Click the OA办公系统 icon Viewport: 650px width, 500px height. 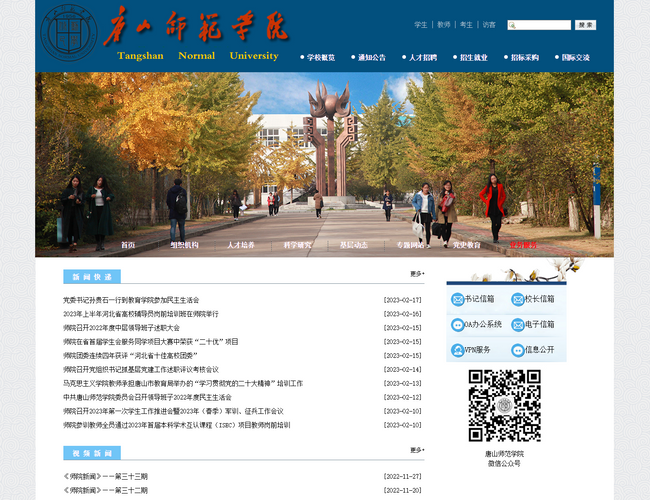pyautogui.click(x=458, y=325)
